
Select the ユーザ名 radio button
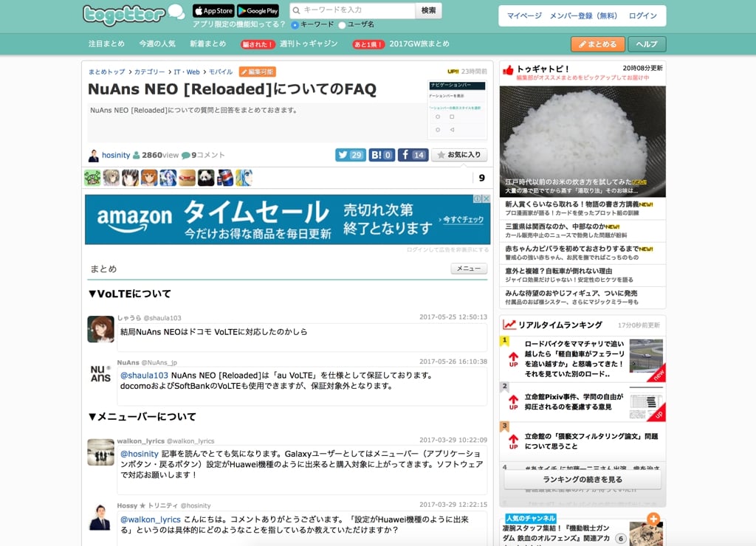point(342,24)
